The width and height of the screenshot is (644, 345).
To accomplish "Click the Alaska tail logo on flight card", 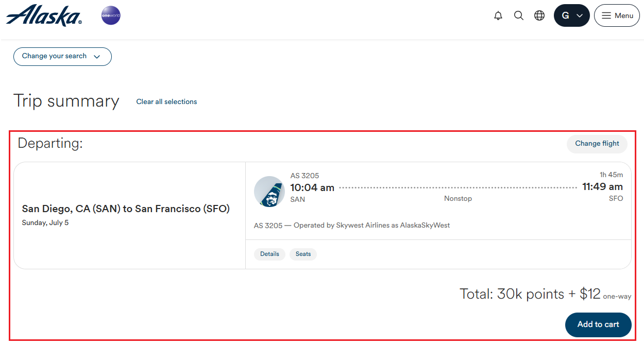I will coord(269,192).
